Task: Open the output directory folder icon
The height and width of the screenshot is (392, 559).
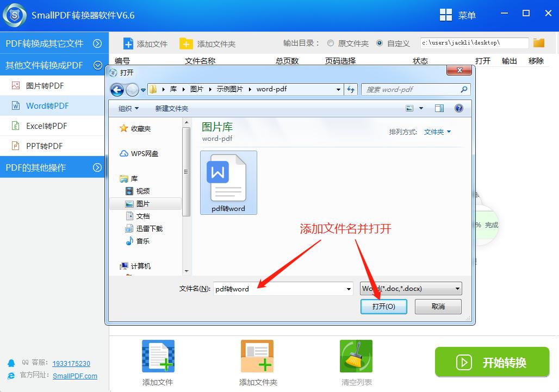Action: [x=539, y=42]
